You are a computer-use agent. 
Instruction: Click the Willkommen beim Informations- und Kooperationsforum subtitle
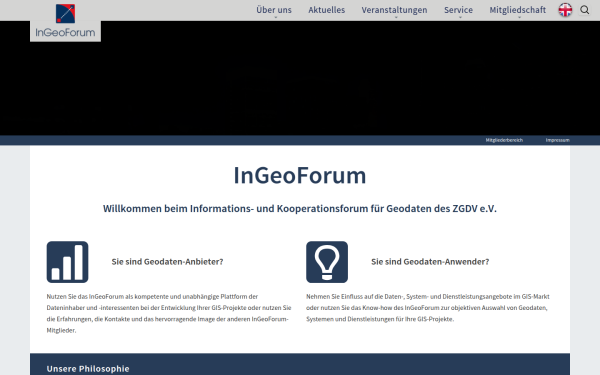click(x=300, y=209)
